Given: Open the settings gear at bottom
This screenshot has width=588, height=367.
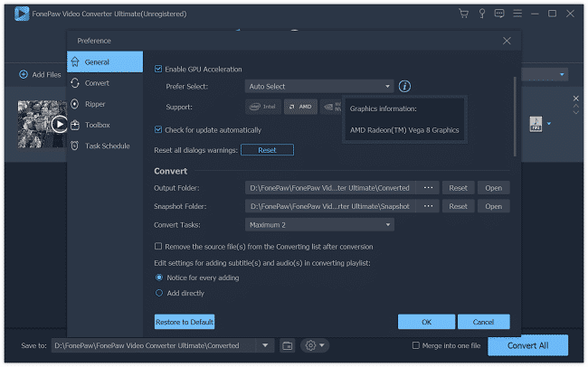Looking at the screenshot, I should click(310, 345).
